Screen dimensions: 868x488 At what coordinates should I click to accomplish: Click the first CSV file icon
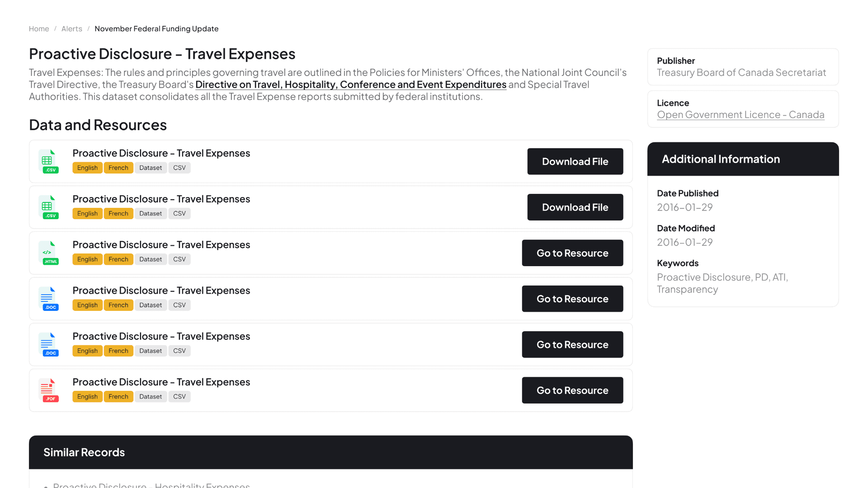49,162
